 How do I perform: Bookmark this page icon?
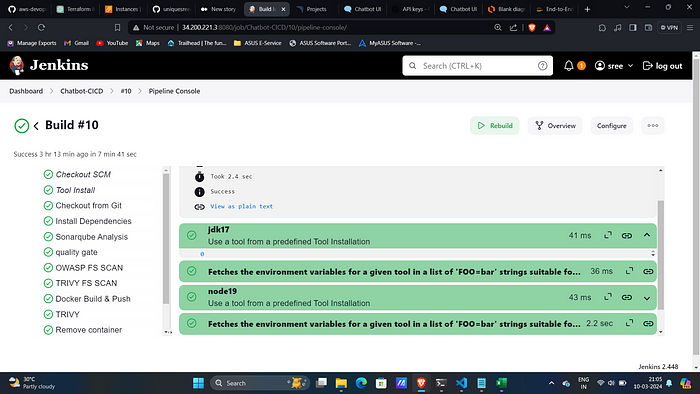tap(117, 27)
